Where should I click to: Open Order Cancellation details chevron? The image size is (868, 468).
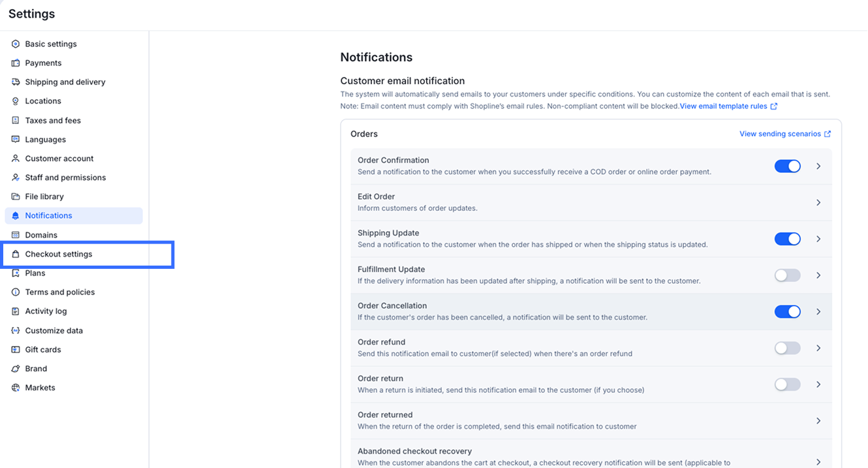point(818,311)
